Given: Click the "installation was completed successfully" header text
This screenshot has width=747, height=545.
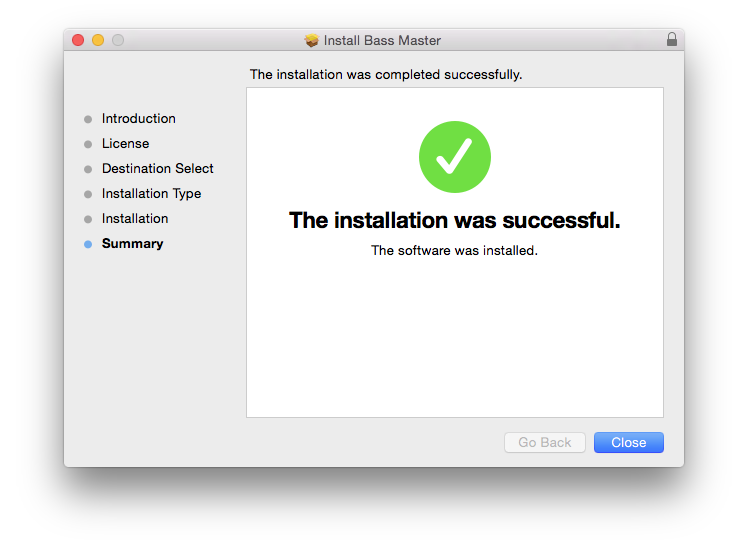Looking at the screenshot, I should (x=386, y=75).
